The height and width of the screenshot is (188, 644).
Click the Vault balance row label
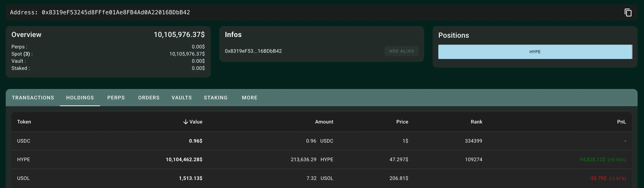tap(19, 61)
